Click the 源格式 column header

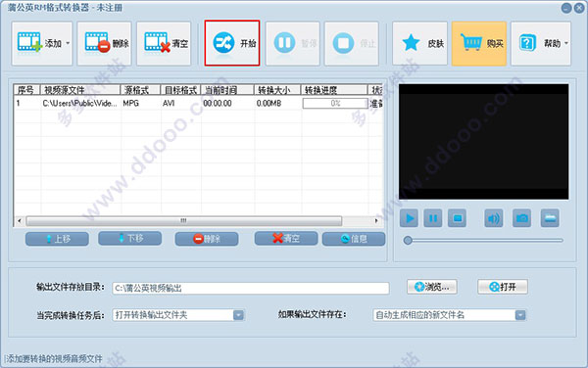point(140,90)
